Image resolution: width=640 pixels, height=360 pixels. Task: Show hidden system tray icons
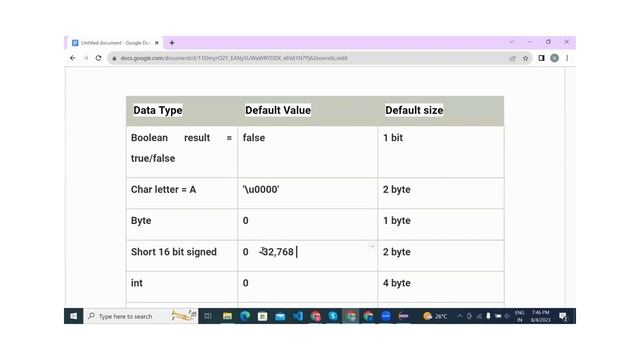pos(460,316)
